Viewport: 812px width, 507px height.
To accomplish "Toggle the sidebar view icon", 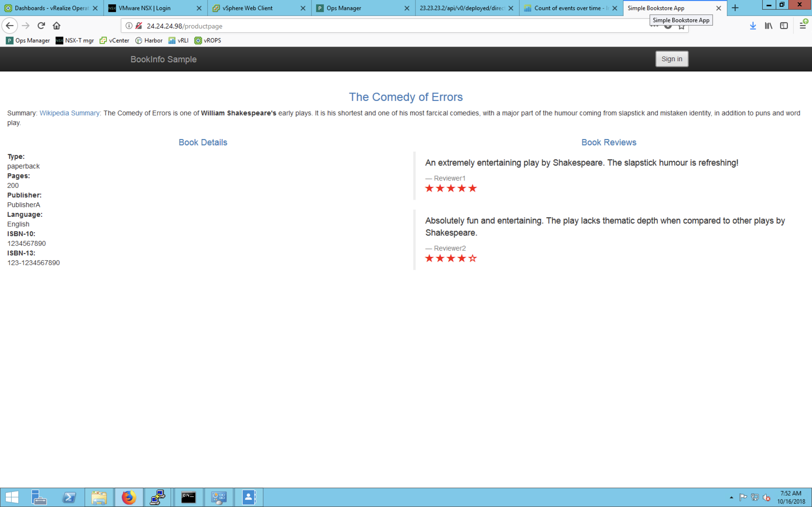I will pos(784,26).
